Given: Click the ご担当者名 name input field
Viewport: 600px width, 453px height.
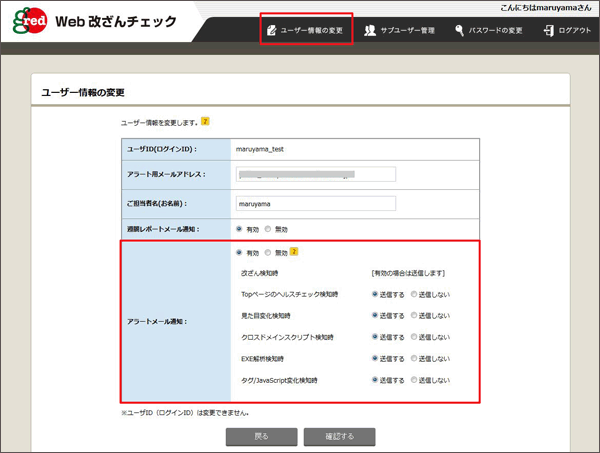Looking at the screenshot, I should click(315, 202).
